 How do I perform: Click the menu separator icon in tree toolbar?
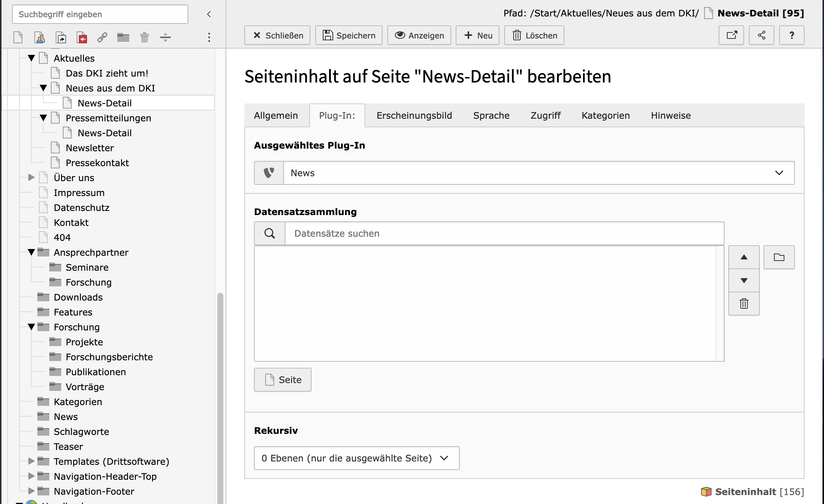point(165,37)
